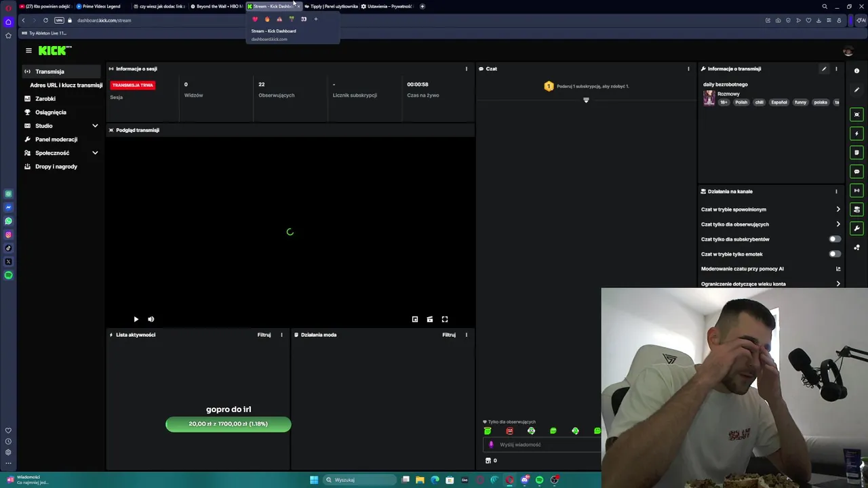The width and height of the screenshot is (868, 488).
Task: Click the pencil icon in right rail
Action: click(856, 90)
